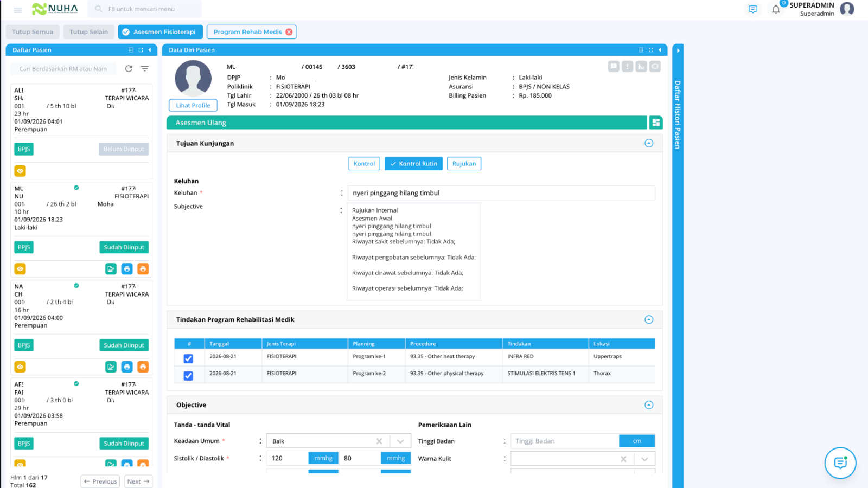Viewport: 868px width, 488px height.
Task: Go to Next page of patient list
Action: (x=138, y=481)
